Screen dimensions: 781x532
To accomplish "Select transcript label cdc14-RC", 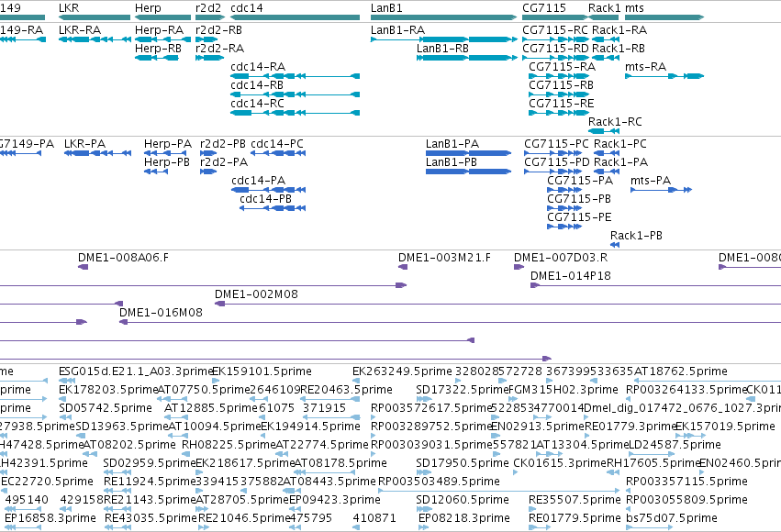I will coord(258,104).
